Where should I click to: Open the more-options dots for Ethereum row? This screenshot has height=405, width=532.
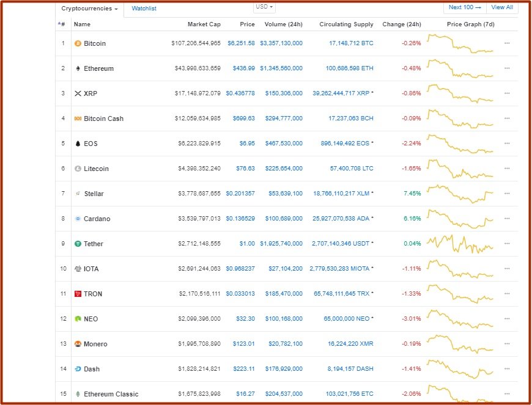click(x=507, y=68)
